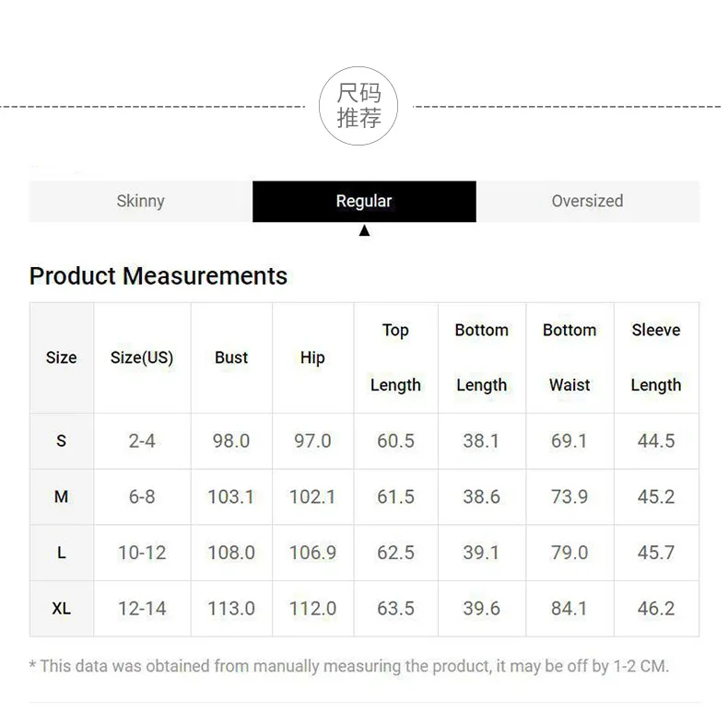Image resolution: width=728 pixels, height=712 pixels.
Task: Select the Regular fit tab
Action: 364,201
